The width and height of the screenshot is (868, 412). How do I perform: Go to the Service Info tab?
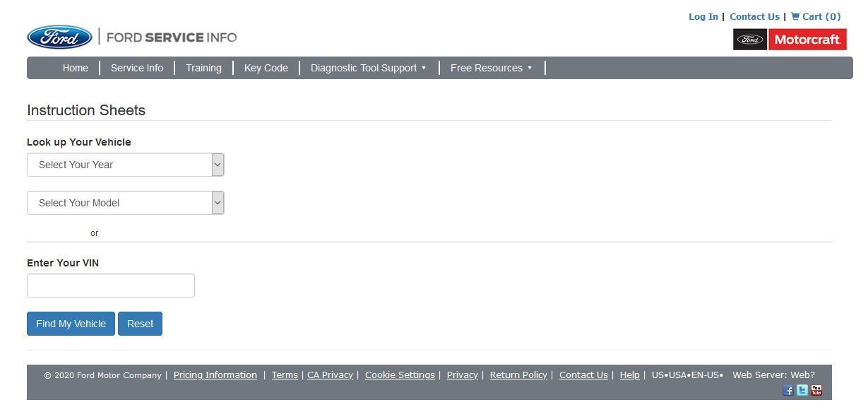pos(137,68)
